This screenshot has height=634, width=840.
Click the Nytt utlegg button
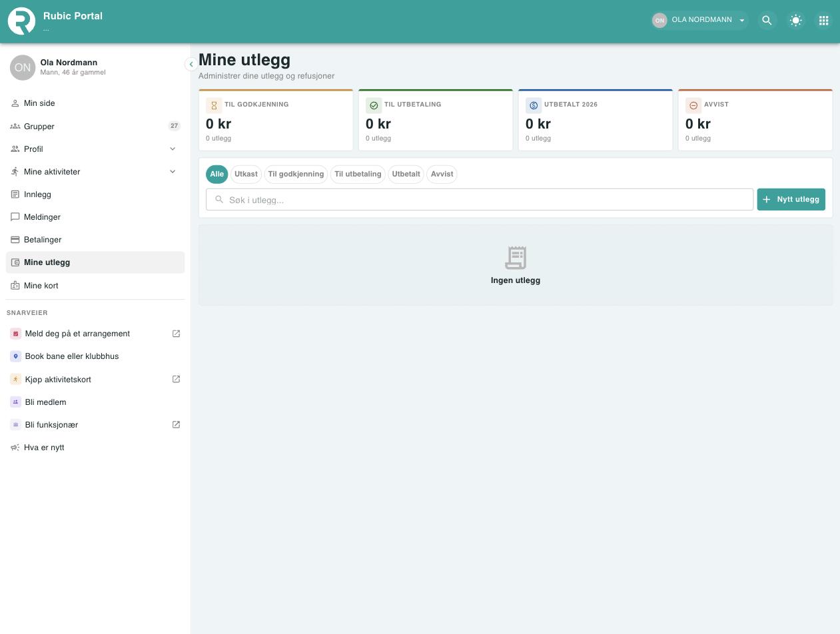click(x=791, y=199)
